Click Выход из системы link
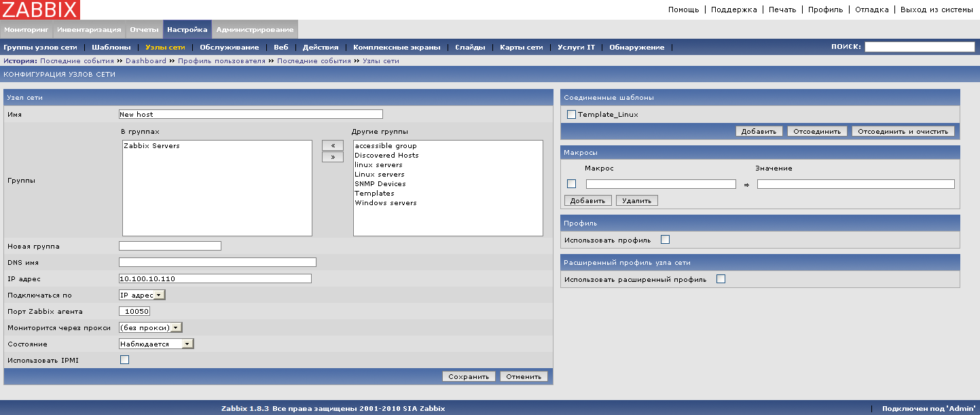 938,10
